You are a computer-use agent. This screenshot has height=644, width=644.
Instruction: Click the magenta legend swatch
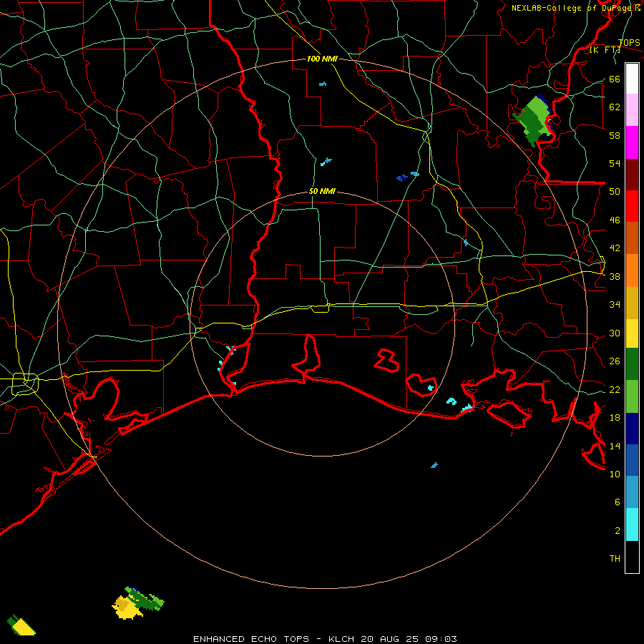(632, 142)
